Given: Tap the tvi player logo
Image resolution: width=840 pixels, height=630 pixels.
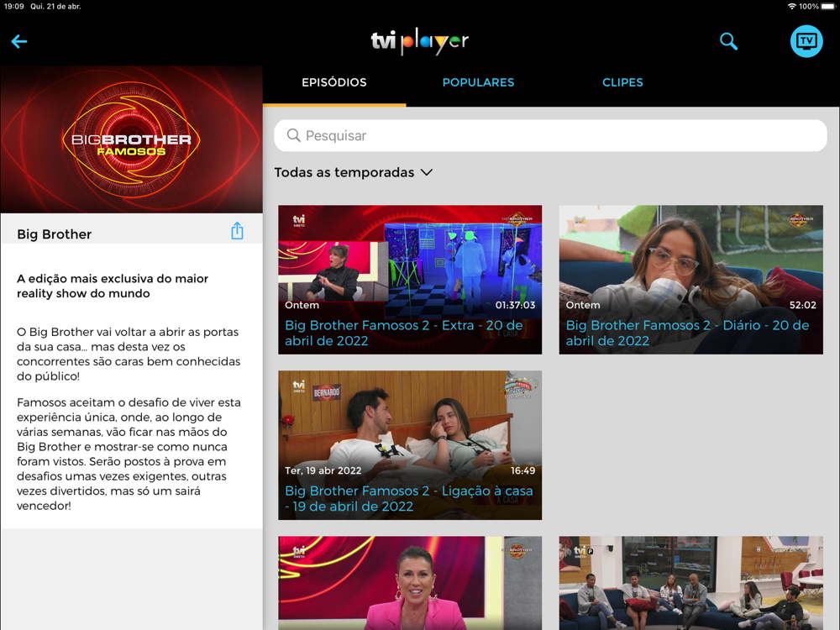Looking at the screenshot, I should (420, 41).
